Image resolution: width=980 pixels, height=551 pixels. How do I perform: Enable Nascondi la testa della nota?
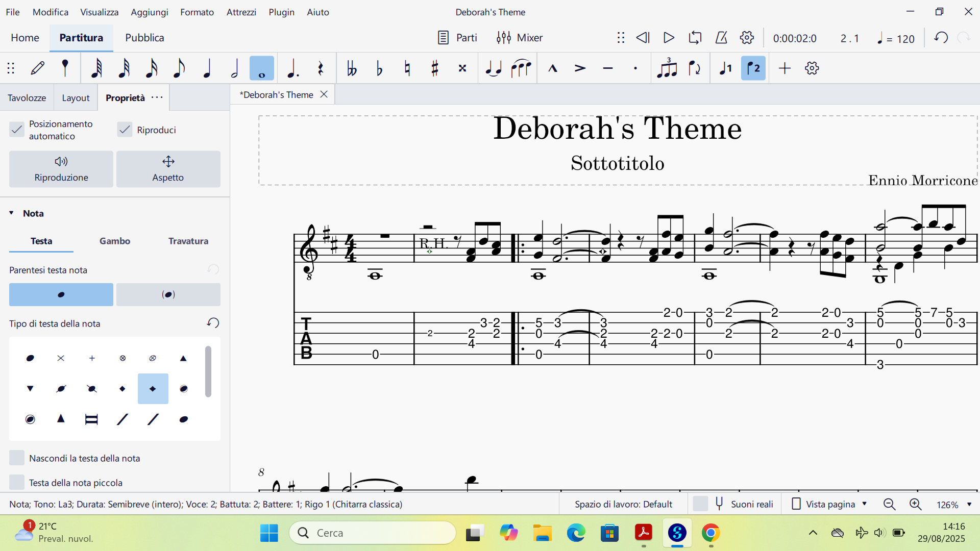point(17,458)
